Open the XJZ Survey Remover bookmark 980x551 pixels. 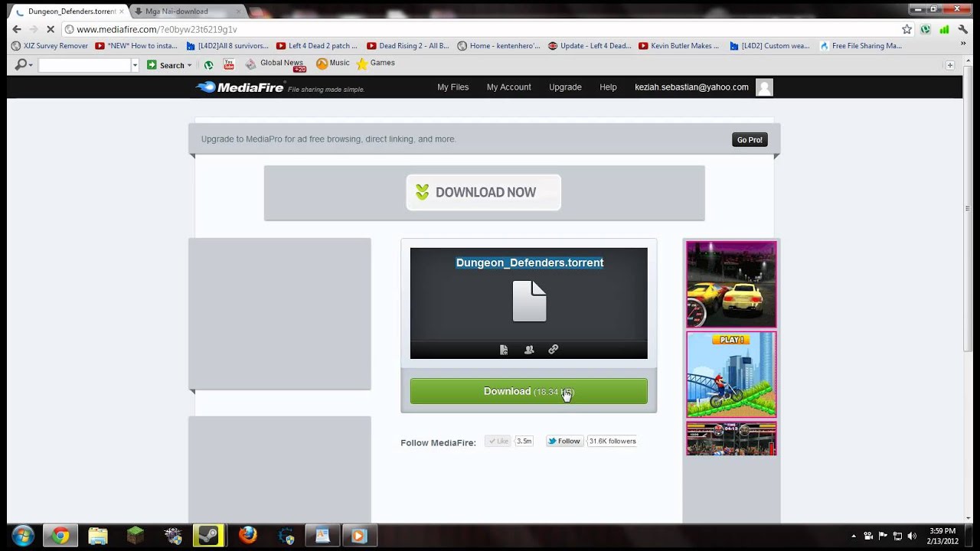(50, 46)
